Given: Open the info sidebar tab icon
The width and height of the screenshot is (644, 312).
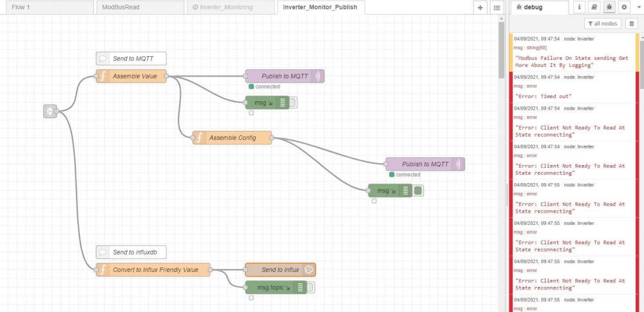Looking at the screenshot, I should click(x=579, y=7).
